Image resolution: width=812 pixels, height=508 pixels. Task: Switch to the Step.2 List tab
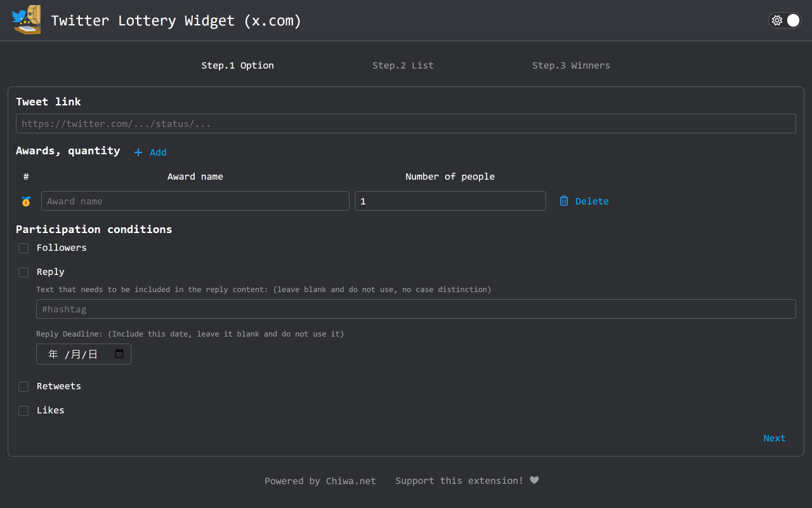(x=403, y=65)
